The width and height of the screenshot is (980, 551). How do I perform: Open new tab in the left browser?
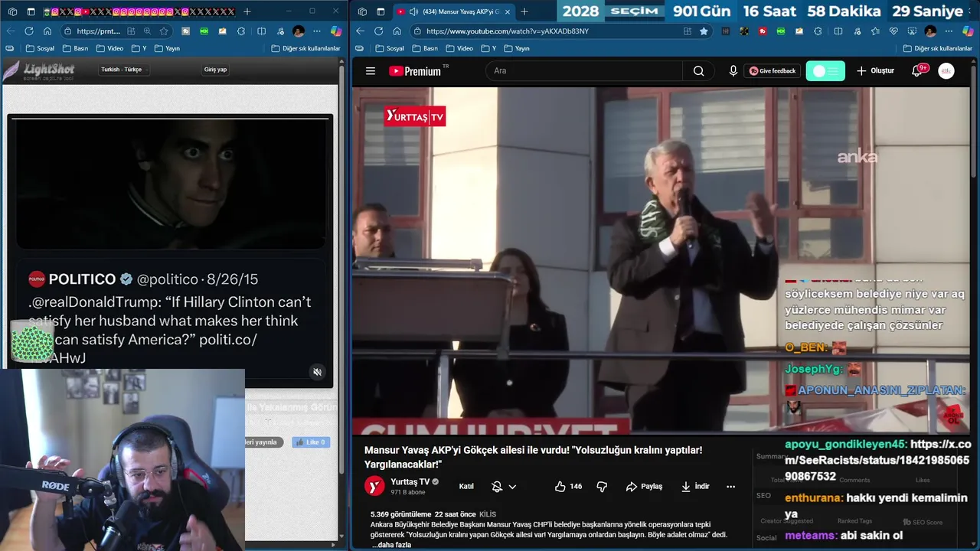pyautogui.click(x=247, y=11)
